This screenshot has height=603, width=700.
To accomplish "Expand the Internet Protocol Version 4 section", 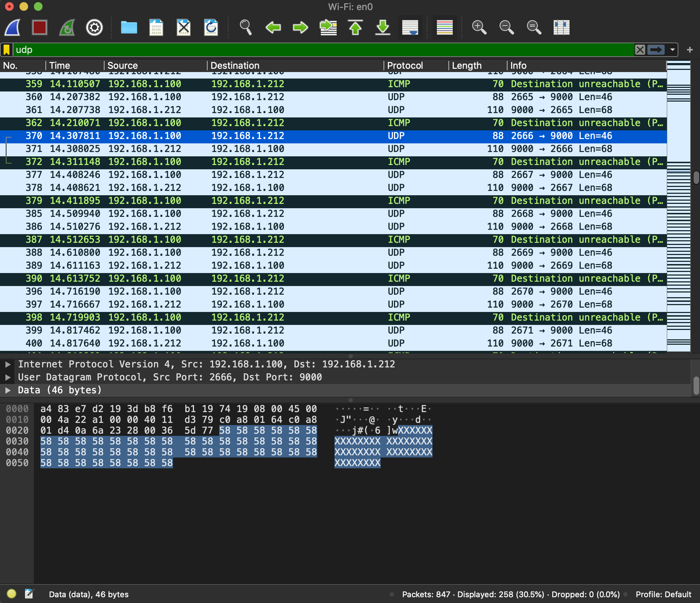I will pos(8,364).
